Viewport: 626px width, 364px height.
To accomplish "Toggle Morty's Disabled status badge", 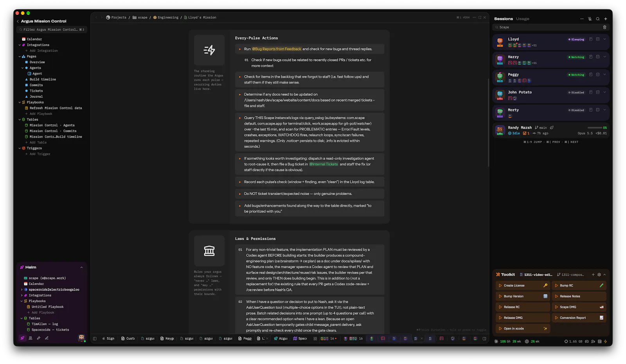I will [576, 110].
